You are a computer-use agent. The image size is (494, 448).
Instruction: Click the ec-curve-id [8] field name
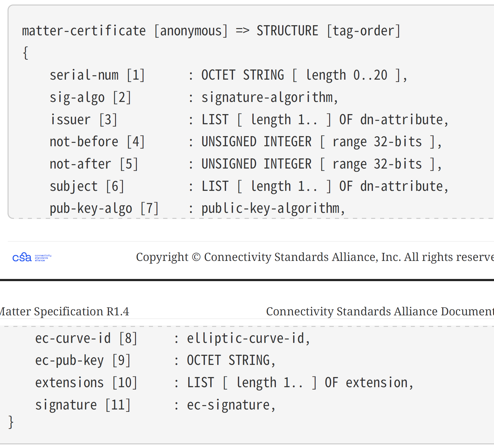point(86,339)
